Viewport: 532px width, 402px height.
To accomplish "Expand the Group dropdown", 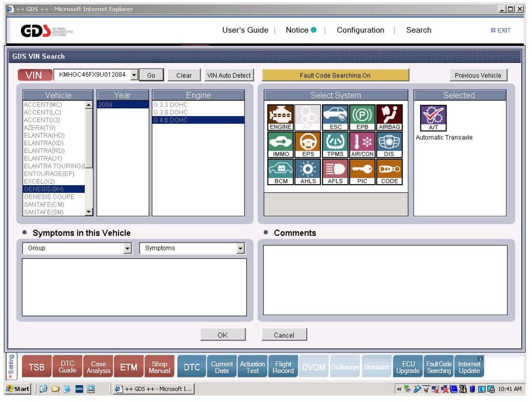I will point(128,248).
